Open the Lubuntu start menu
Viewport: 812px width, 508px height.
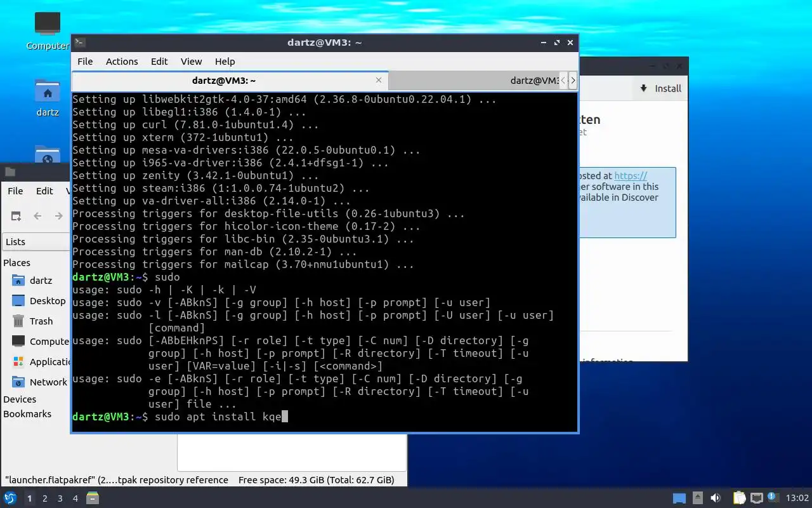pyautogui.click(x=10, y=498)
